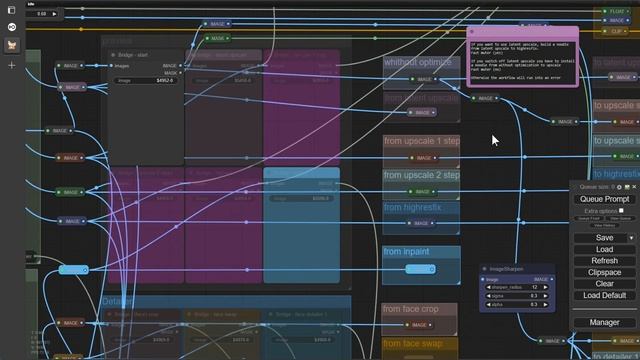This screenshot has height=360, width=640.
Task: Close the Queue Prompt panel
Action: 634,187
